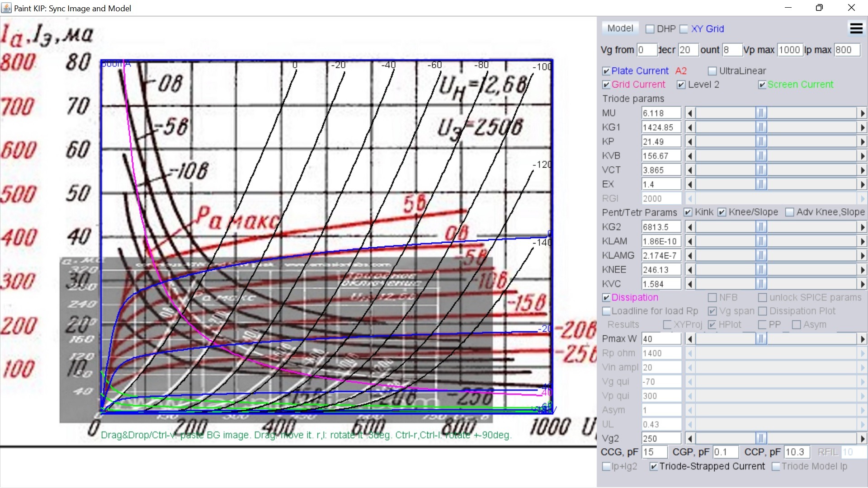Click the MU slider thumb

pos(761,113)
